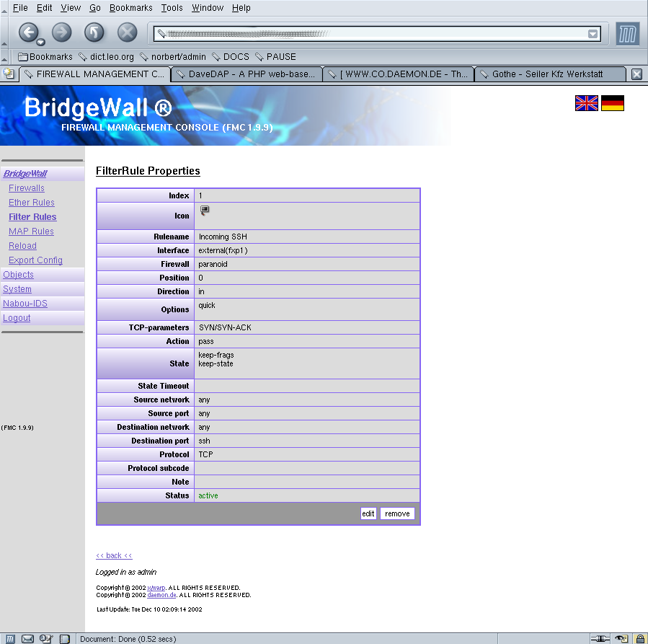The image size is (648, 644).
Task: Open MAP Rules in the sidebar
Action: (32, 231)
